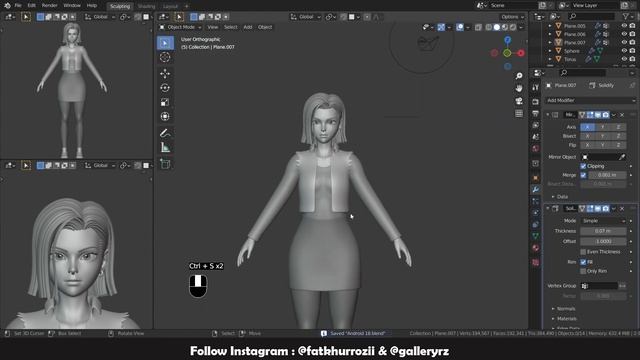Open Global transform orientation dropdown in main viewport
The image size is (640, 360).
click(306, 17)
